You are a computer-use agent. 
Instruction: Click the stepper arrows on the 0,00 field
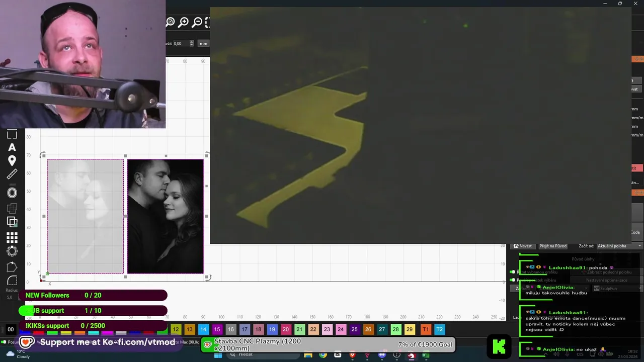[191, 43]
